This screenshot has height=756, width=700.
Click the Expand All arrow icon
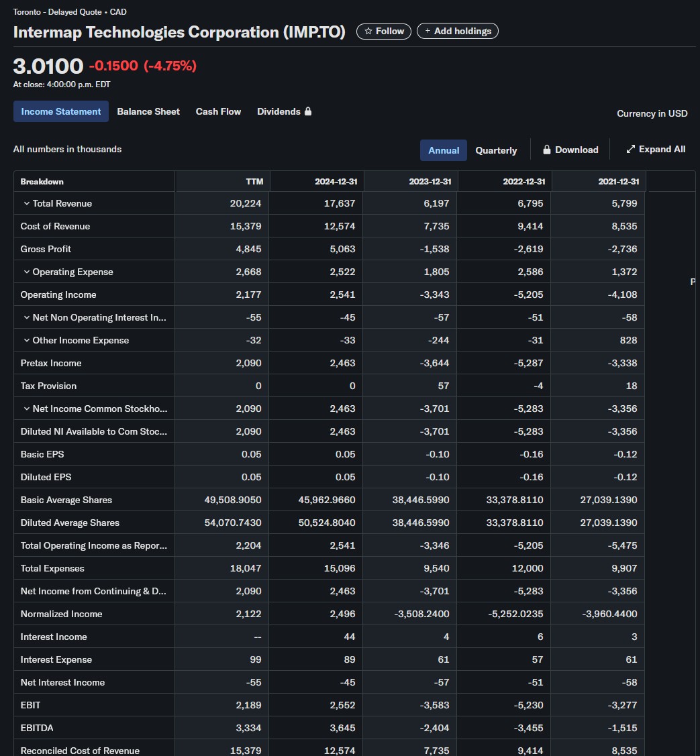tap(630, 149)
